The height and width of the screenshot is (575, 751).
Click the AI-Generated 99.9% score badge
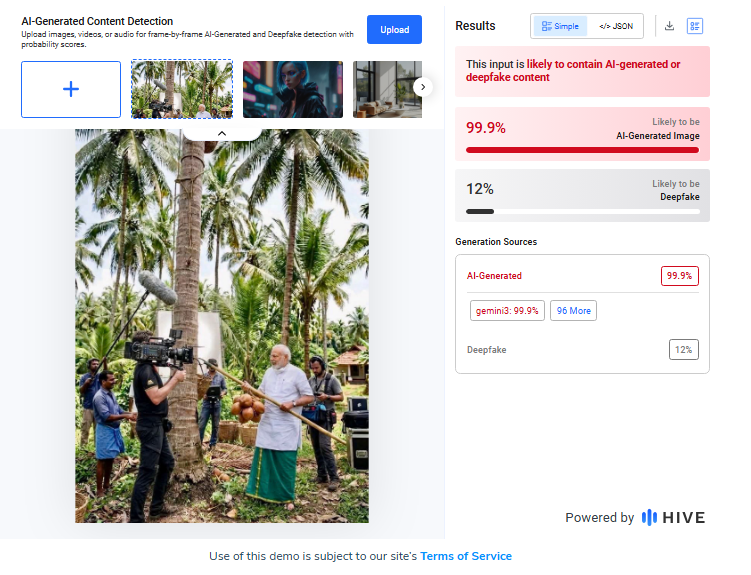[679, 276]
